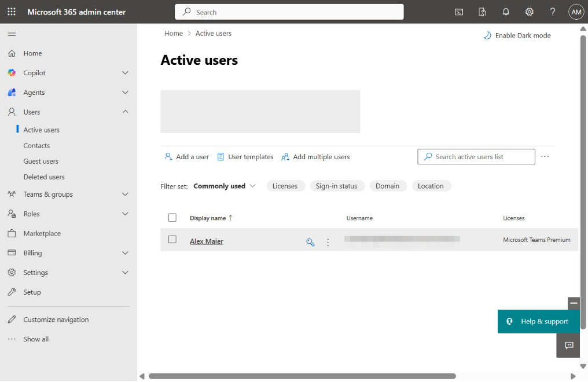Click the Setup wrench icon

[x=12, y=292]
